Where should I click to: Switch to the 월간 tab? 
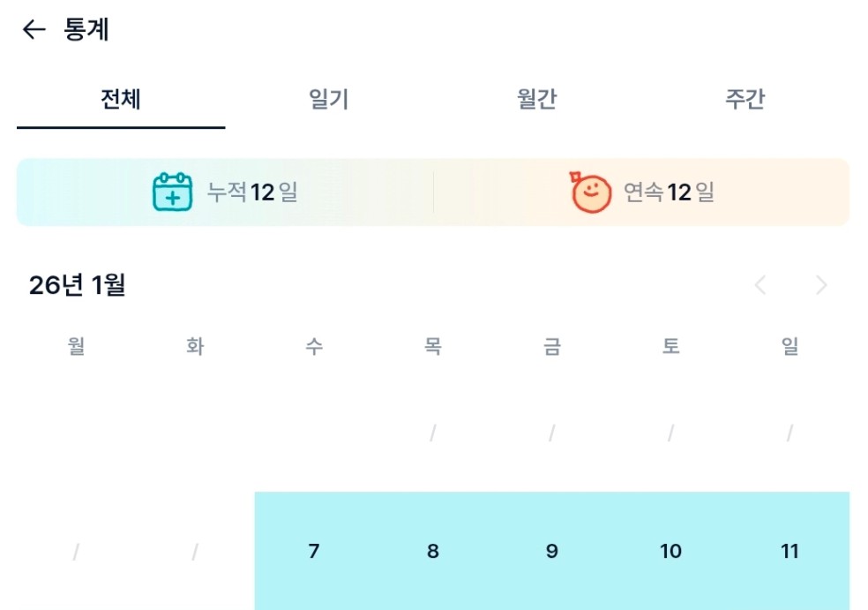coord(536,100)
